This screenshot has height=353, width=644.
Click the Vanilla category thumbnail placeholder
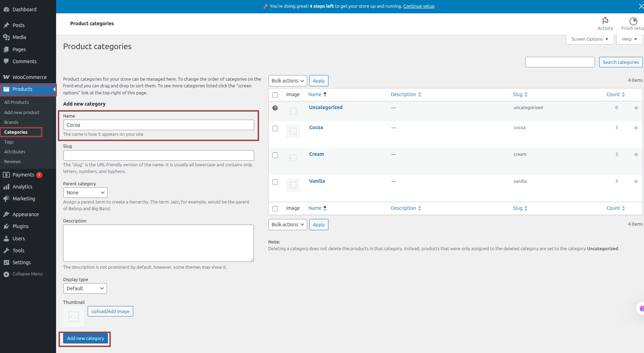(293, 185)
